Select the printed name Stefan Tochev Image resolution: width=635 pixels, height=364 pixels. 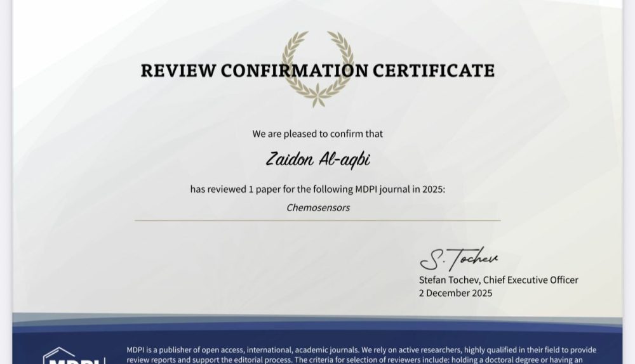(x=449, y=280)
